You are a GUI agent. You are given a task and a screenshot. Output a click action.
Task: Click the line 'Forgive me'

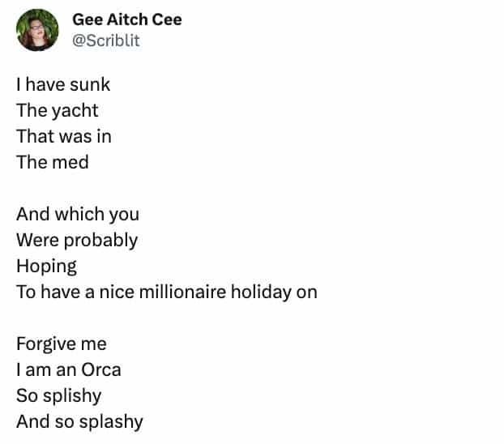pos(62,344)
